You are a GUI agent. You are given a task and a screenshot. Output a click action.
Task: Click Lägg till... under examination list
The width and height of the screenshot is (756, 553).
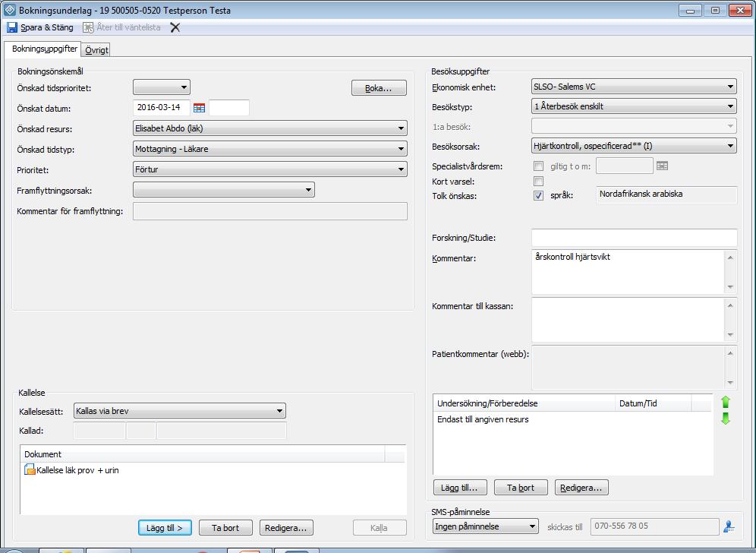(x=460, y=488)
